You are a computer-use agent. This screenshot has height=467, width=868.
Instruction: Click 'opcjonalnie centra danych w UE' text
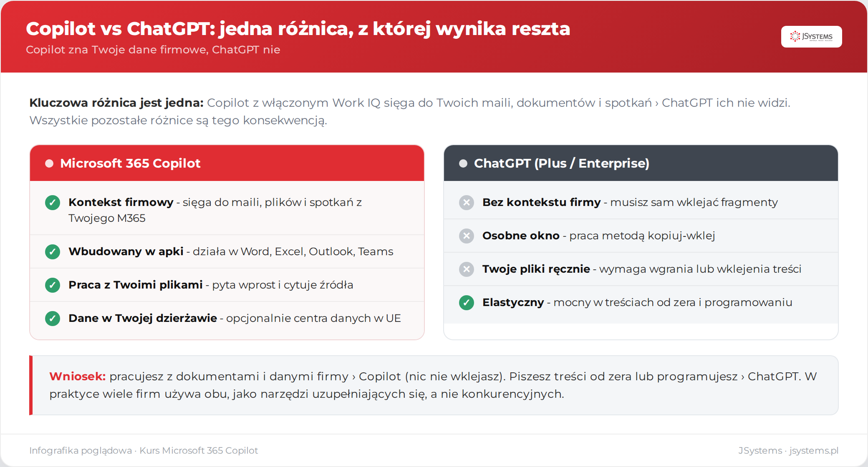pos(313,318)
